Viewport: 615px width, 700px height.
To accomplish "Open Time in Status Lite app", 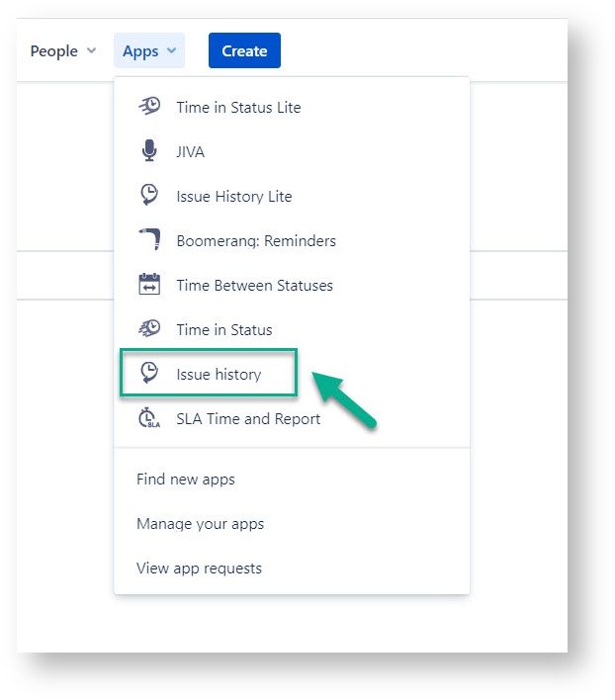I will (292, 107).
